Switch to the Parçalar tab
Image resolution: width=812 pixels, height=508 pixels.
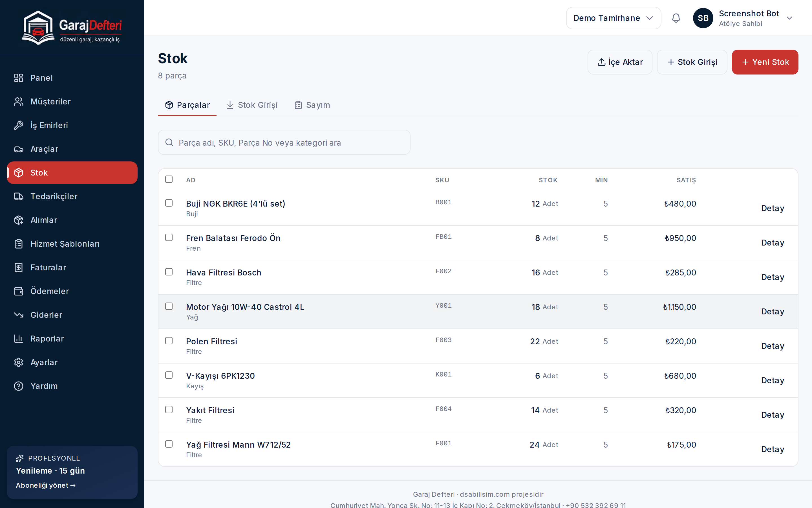click(187, 105)
